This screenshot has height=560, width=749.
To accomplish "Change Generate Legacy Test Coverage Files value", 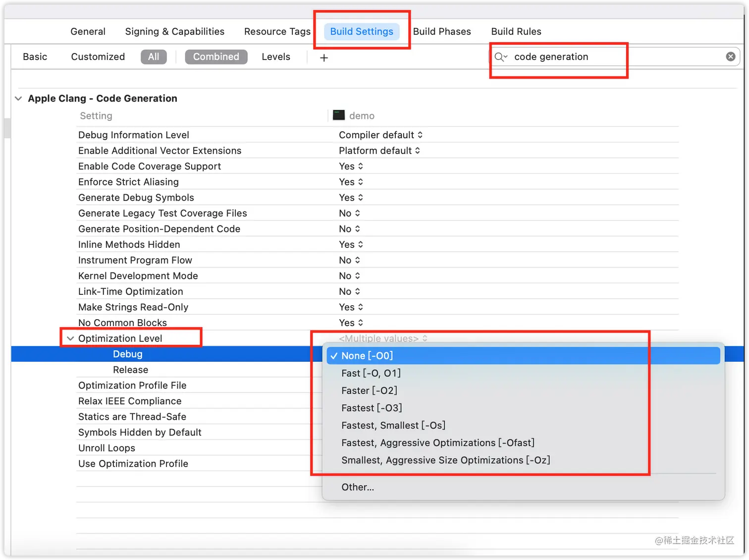I will tap(349, 213).
